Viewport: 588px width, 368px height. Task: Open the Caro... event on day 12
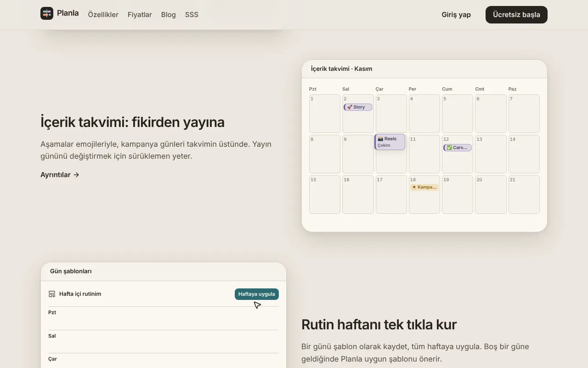point(458,148)
